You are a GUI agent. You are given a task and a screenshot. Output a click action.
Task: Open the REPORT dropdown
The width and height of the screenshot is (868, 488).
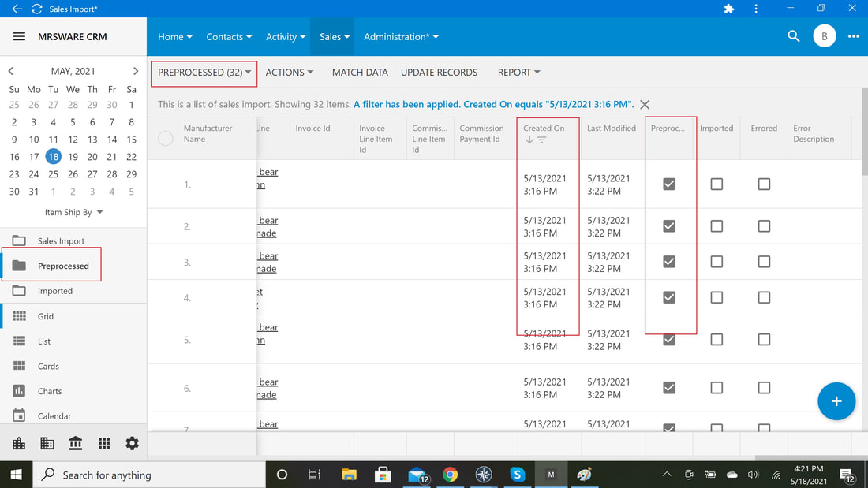coord(518,73)
